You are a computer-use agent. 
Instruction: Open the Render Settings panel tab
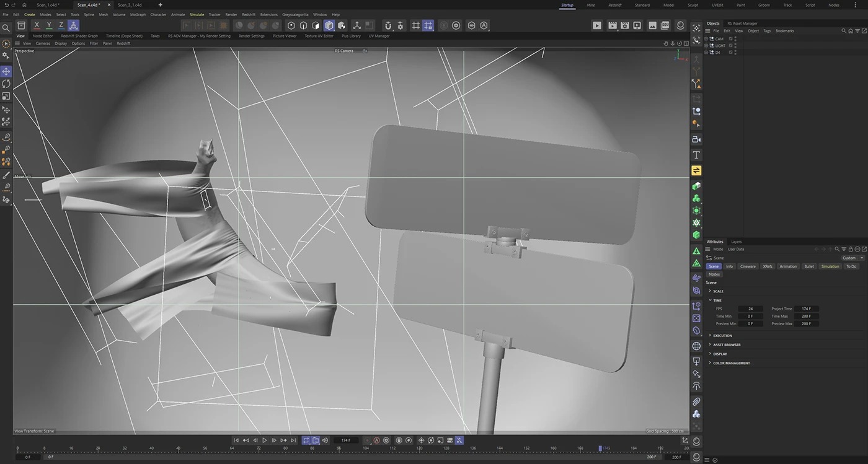click(251, 36)
